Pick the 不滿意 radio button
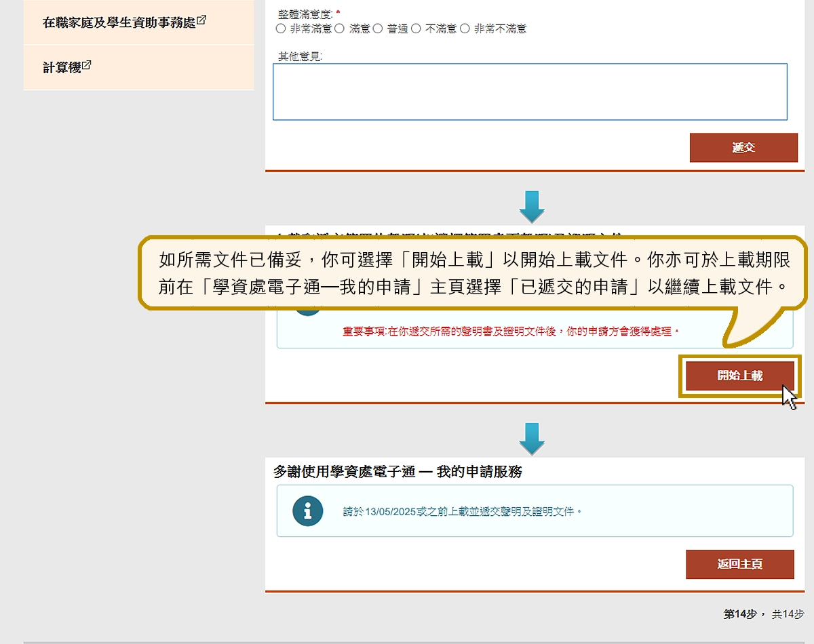 pos(416,29)
